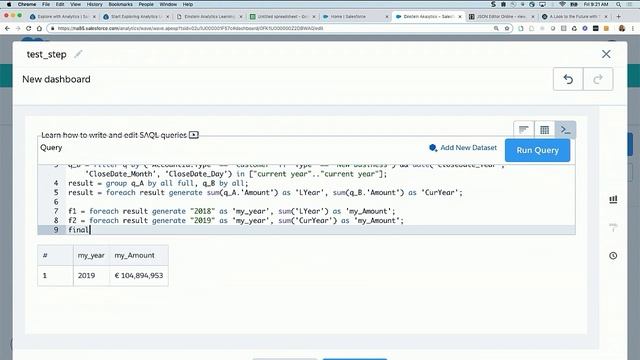Bookmark this page with star icon
The height and width of the screenshot is (360, 640).
[507, 28]
